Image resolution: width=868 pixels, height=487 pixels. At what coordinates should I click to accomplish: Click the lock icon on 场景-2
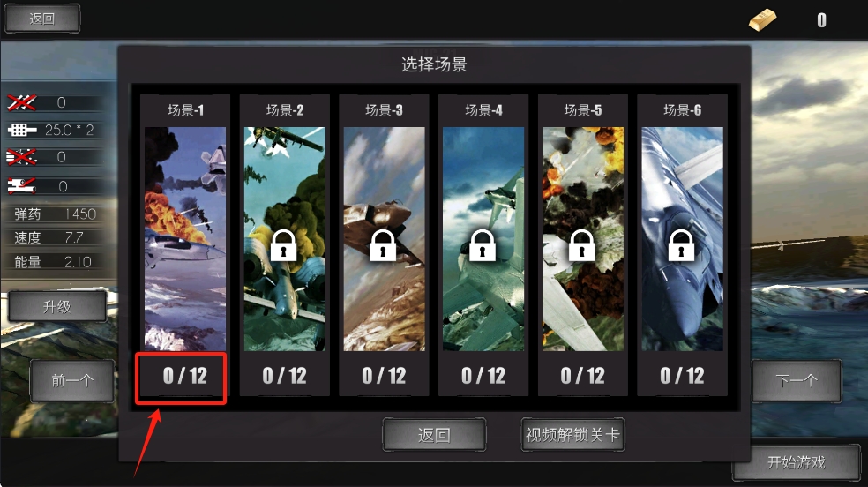tap(283, 245)
